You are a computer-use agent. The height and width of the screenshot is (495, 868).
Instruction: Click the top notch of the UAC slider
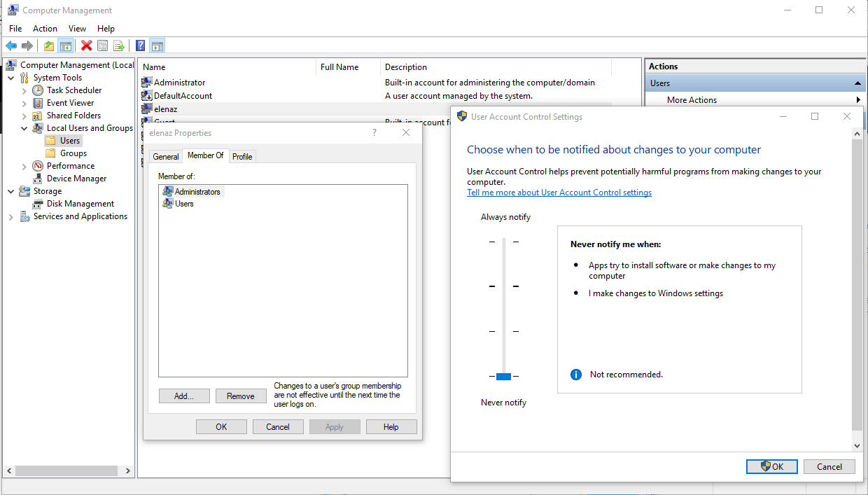click(x=503, y=242)
